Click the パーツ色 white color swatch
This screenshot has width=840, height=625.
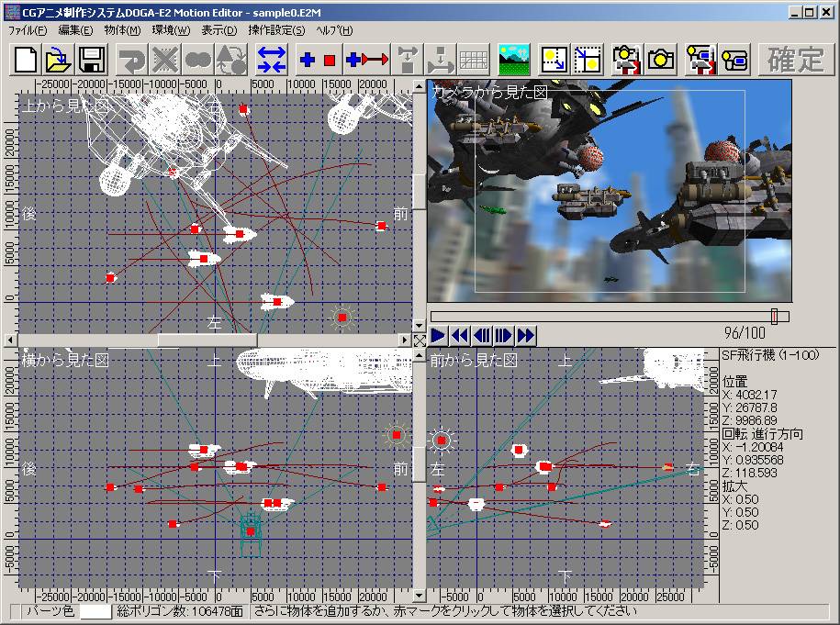[95, 611]
